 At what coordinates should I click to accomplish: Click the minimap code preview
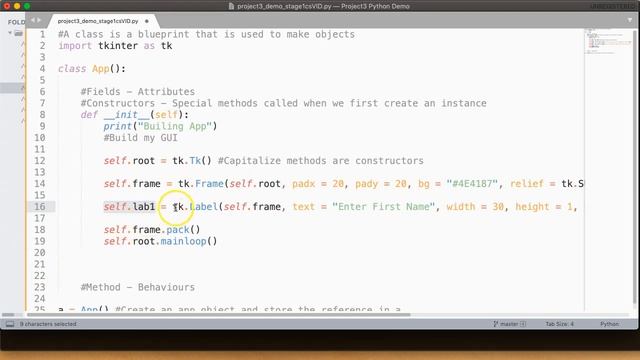[608, 41]
